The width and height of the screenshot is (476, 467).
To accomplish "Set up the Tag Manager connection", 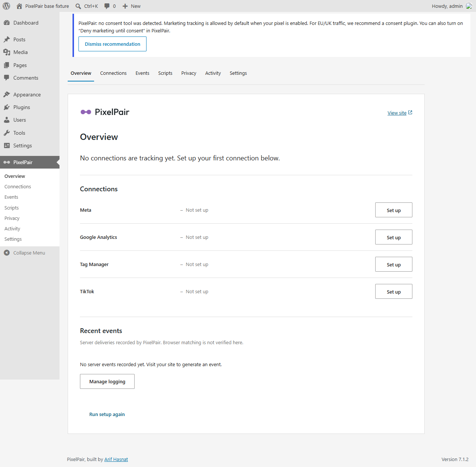I will (x=393, y=265).
